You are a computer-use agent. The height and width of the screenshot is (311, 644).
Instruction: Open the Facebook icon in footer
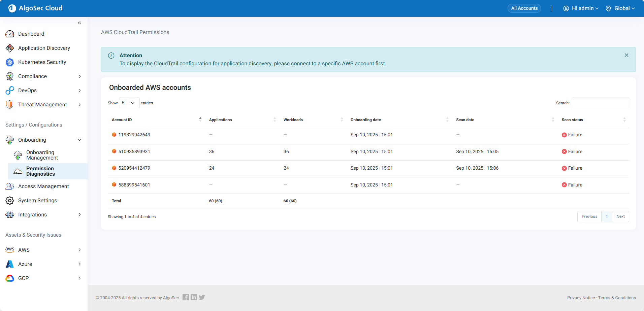(186, 297)
